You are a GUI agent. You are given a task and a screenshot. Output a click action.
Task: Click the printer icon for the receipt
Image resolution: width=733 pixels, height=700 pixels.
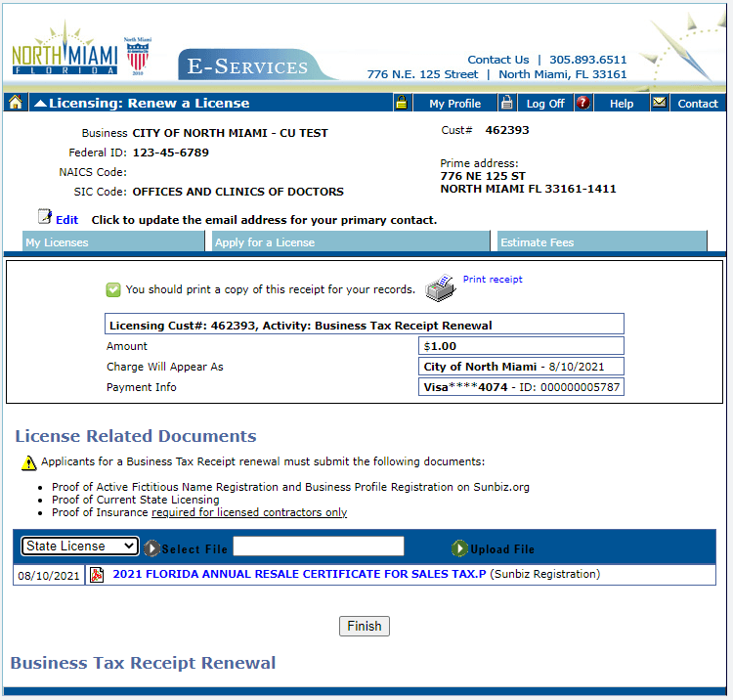click(x=441, y=287)
